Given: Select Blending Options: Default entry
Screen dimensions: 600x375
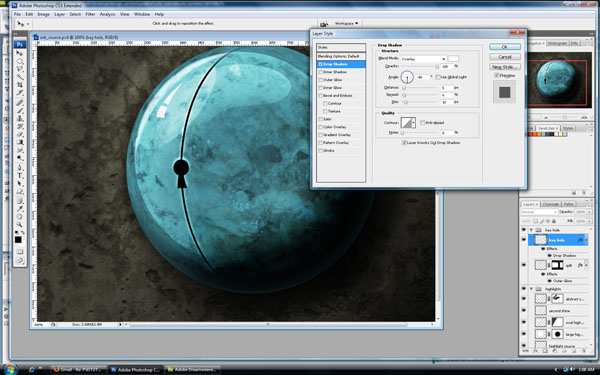Looking at the screenshot, I should [341, 56].
